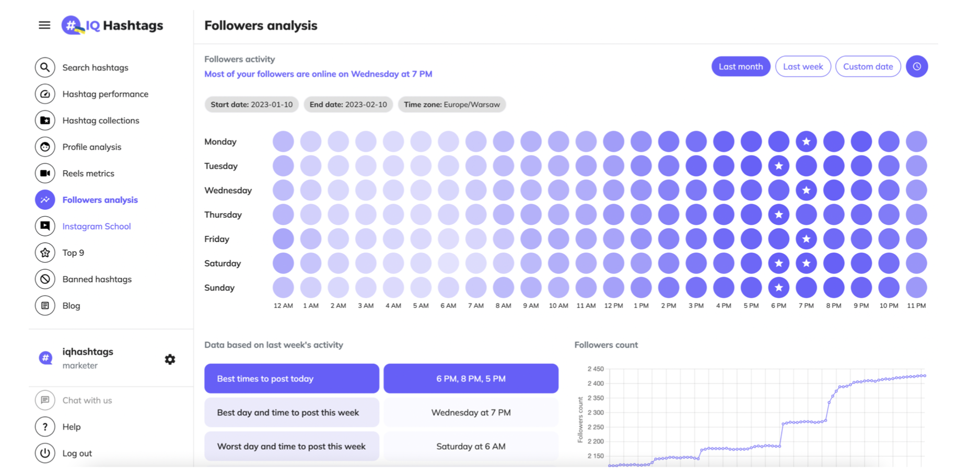Open the Blog page
Screen dimensions: 980x475
click(71, 305)
